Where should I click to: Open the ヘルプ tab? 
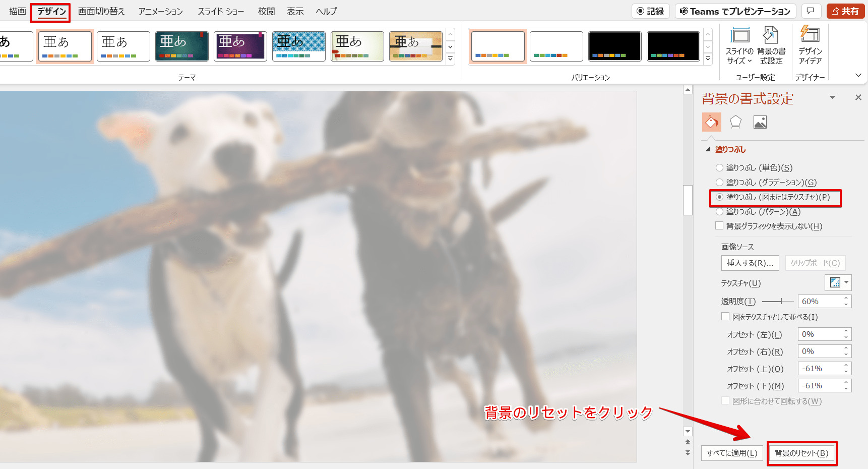coord(326,11)
